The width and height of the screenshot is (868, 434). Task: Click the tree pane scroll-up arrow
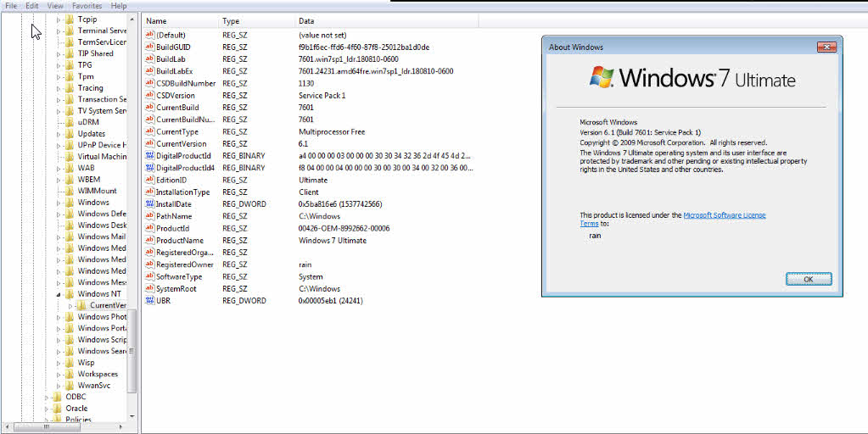point(132,19)
